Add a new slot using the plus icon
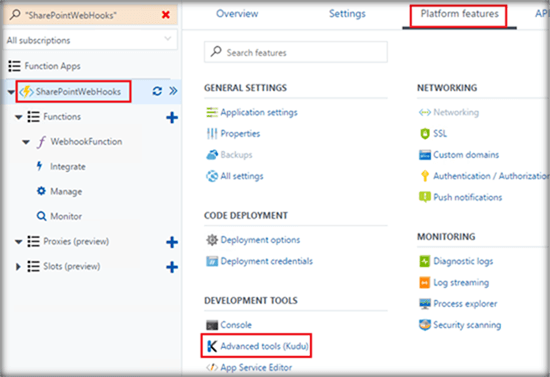This screenshot has width=550, height=377. click(x=172, y=267)
